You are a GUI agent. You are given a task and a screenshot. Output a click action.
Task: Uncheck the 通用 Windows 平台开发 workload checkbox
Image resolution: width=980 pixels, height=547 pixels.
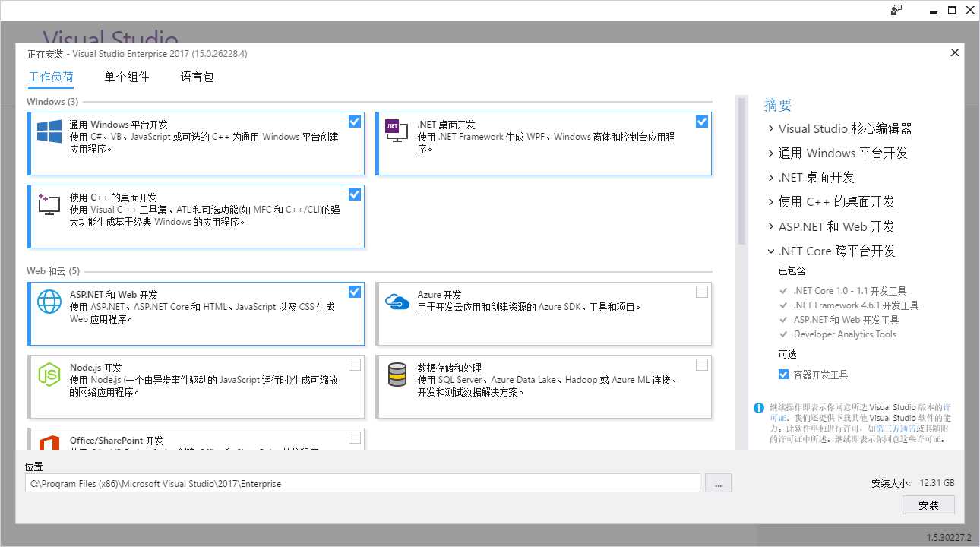point(355,122)
